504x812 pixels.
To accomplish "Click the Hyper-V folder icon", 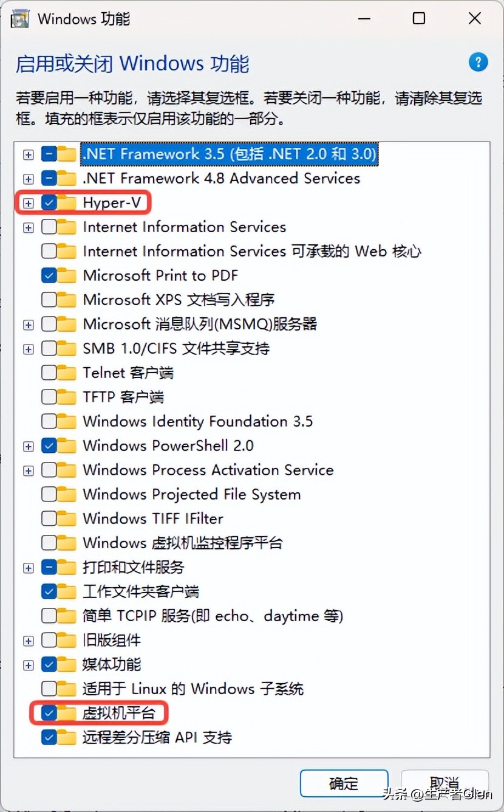I will coord(67,202).
